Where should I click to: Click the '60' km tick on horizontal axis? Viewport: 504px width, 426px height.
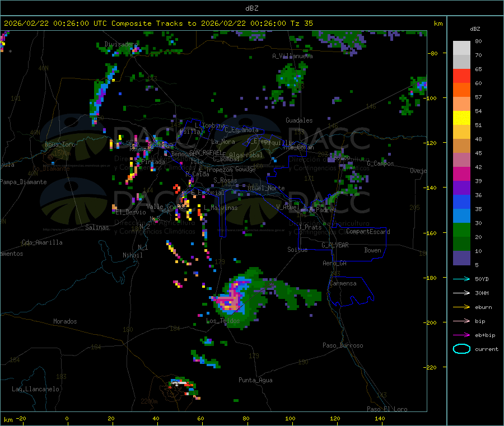(200, 418)
